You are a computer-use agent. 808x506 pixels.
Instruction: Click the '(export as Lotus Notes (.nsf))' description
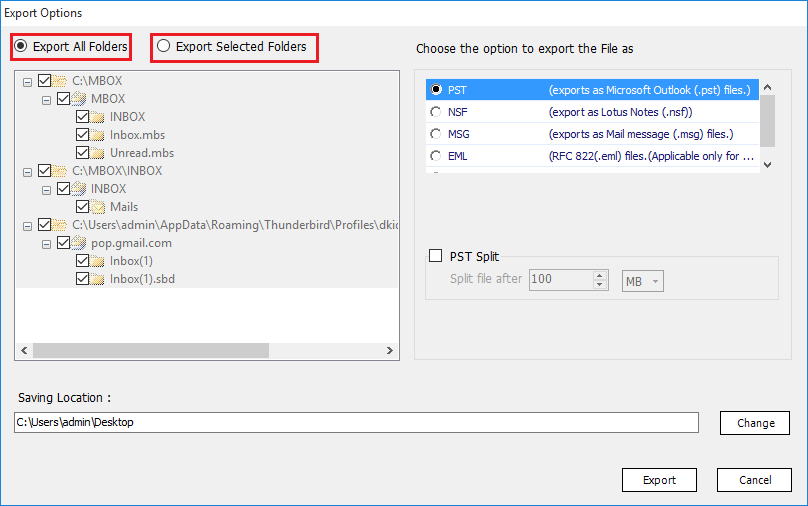[620, 112]
